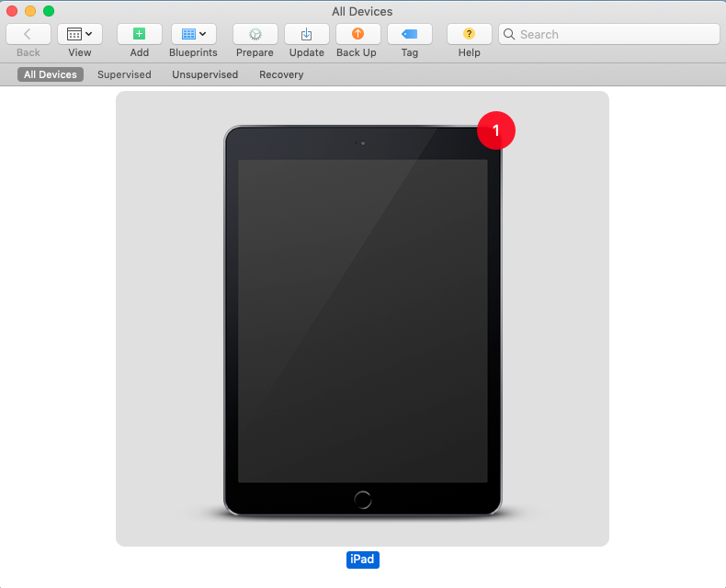Select the blue Tag icon
The image size is (726, 588).
click(x=410, y=34)
